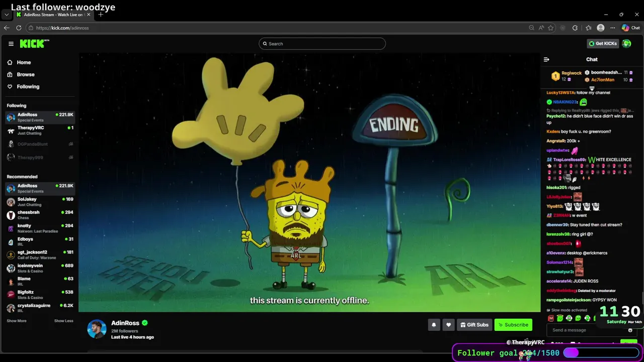644x362 pixels.
Task: Open Therapy999 offline channel
Action: [x=40, y=157]
